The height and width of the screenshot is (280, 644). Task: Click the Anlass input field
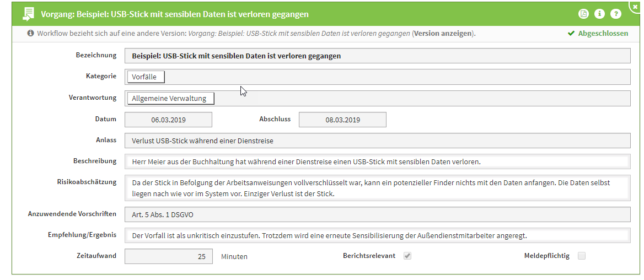[x=377, y=141]
